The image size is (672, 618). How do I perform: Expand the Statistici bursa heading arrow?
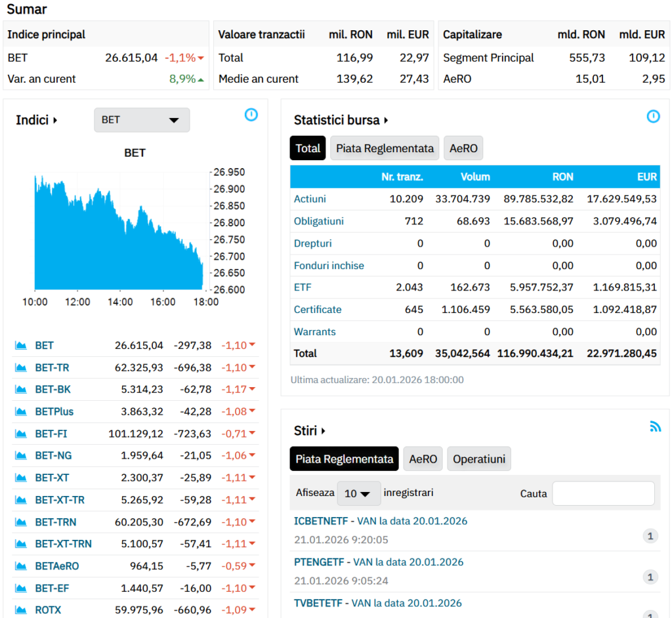point(387,120)
